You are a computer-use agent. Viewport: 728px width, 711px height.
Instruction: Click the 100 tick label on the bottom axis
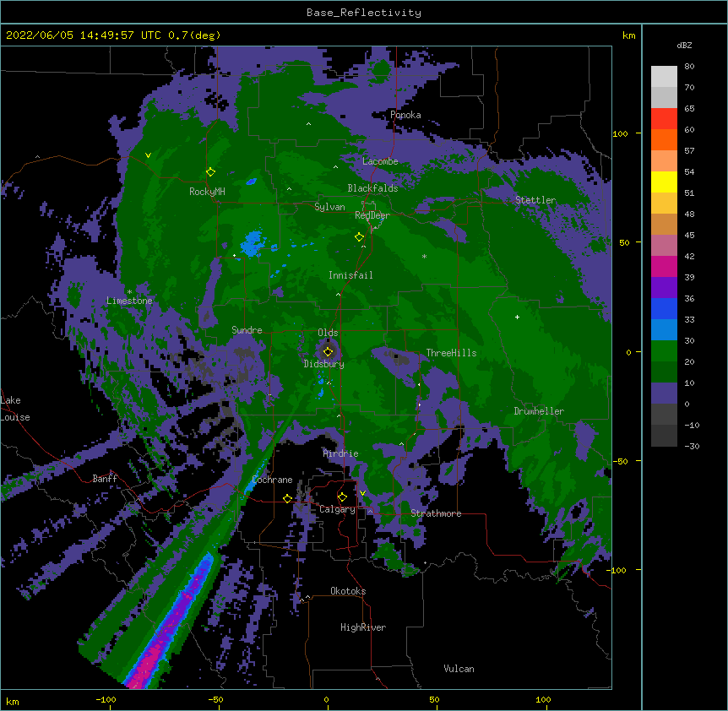pos(543,699)
